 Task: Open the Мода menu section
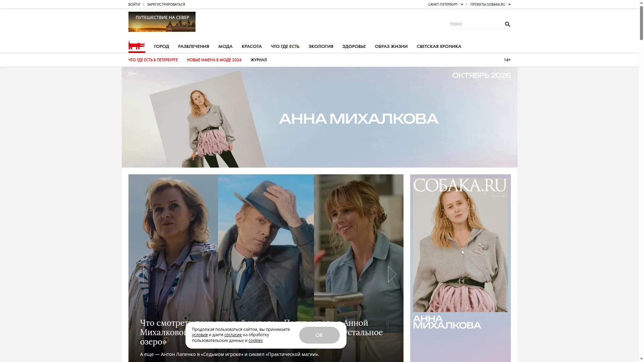[225, 46]
